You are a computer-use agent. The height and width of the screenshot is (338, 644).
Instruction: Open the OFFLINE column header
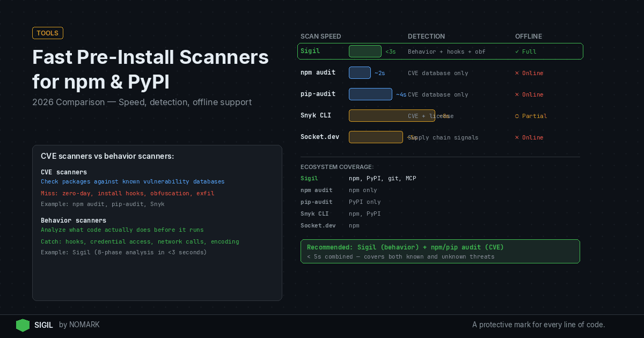pyautogui.click(x=528, y=36)
